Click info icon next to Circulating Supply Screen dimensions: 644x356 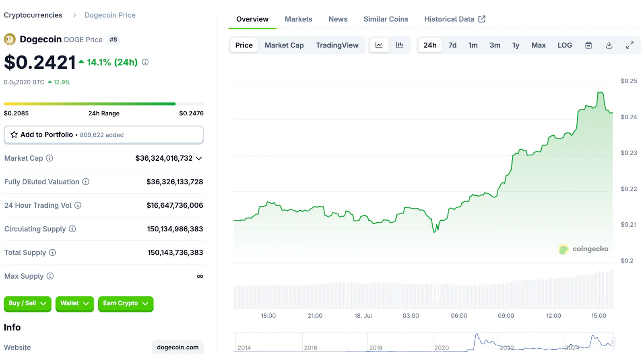point(72,229)
